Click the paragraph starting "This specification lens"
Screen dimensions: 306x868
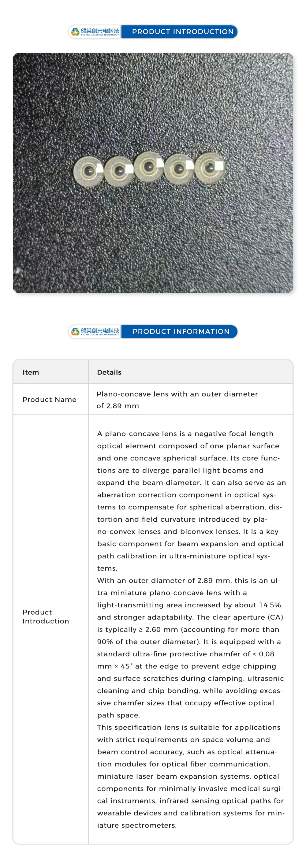[190, 776]
